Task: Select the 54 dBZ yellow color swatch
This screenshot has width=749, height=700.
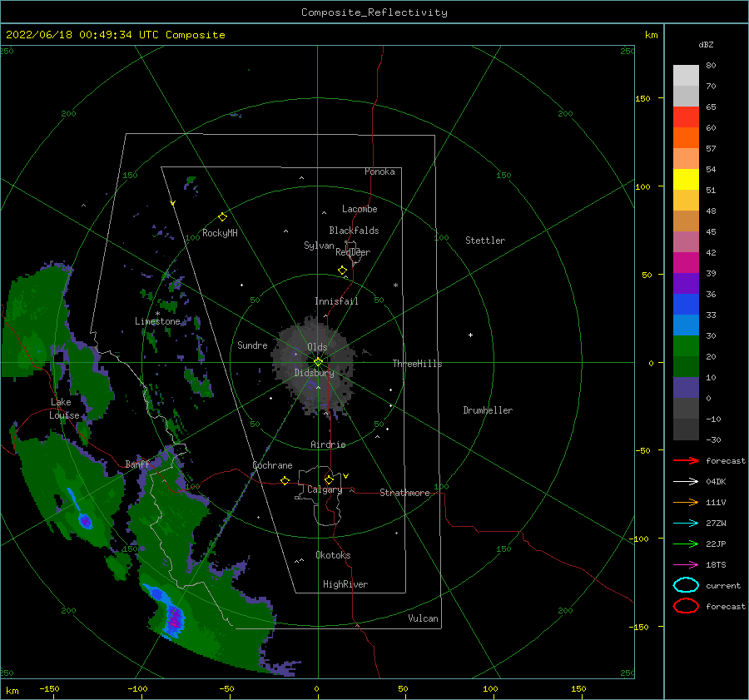Action: pos(686,179)
